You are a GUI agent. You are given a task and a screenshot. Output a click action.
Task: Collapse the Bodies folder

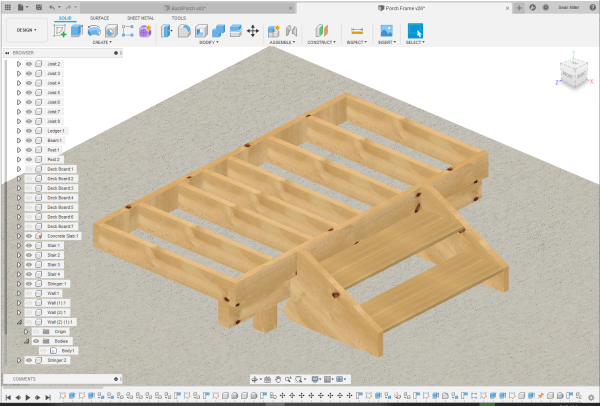pyautogui.click(x=26, y=341)
